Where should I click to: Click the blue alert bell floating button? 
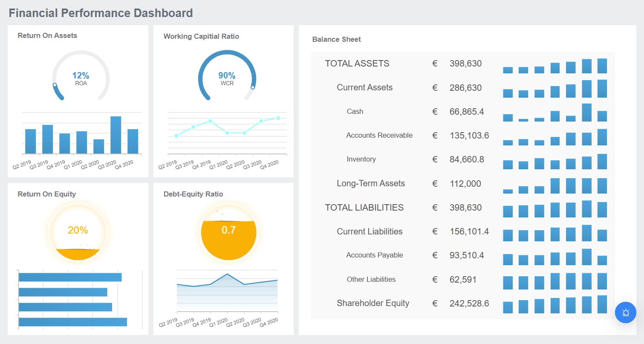[625, 312]
